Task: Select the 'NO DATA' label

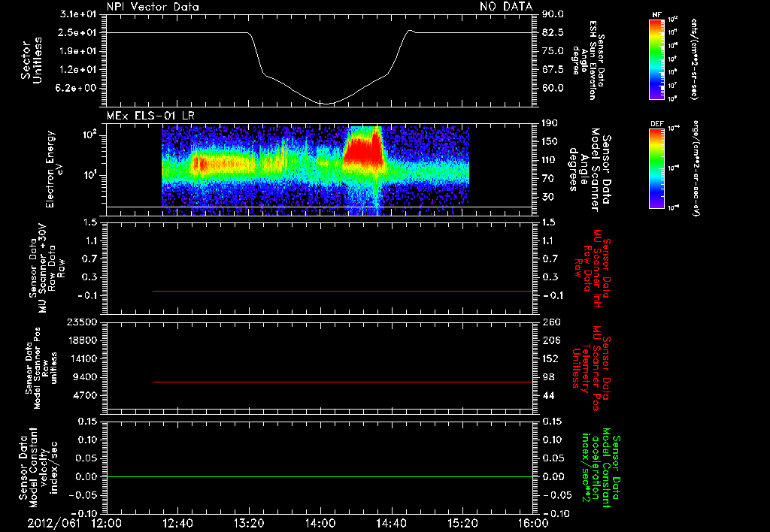Action: tap(506, 6)
